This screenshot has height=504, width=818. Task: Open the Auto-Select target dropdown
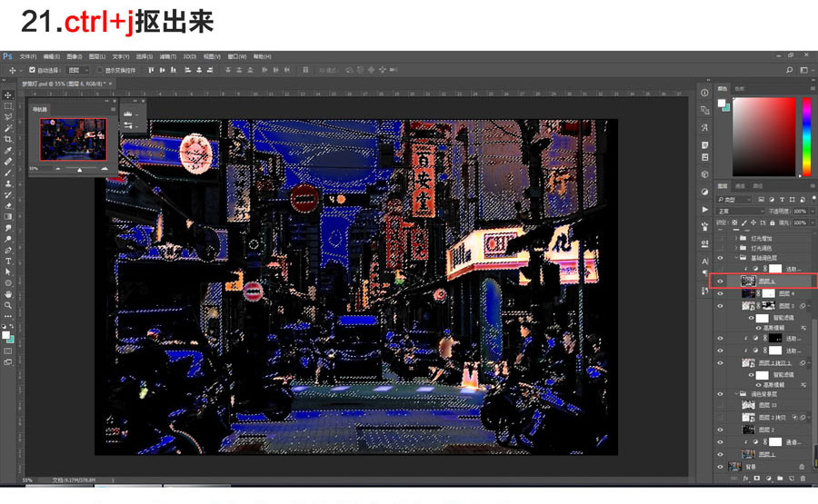click(78, 70)
